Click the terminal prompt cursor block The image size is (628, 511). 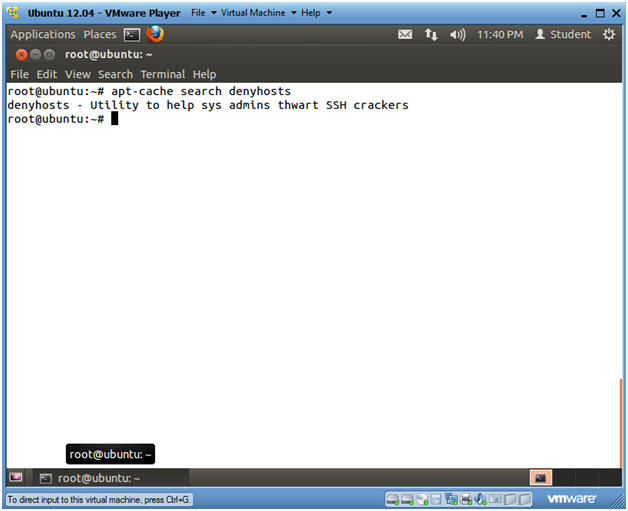tap(115, 119)
